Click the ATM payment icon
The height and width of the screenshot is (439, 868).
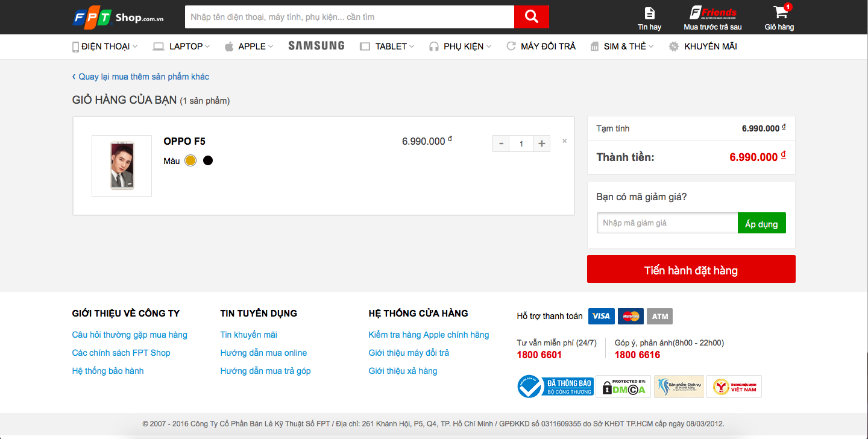[x=660, y=316]
